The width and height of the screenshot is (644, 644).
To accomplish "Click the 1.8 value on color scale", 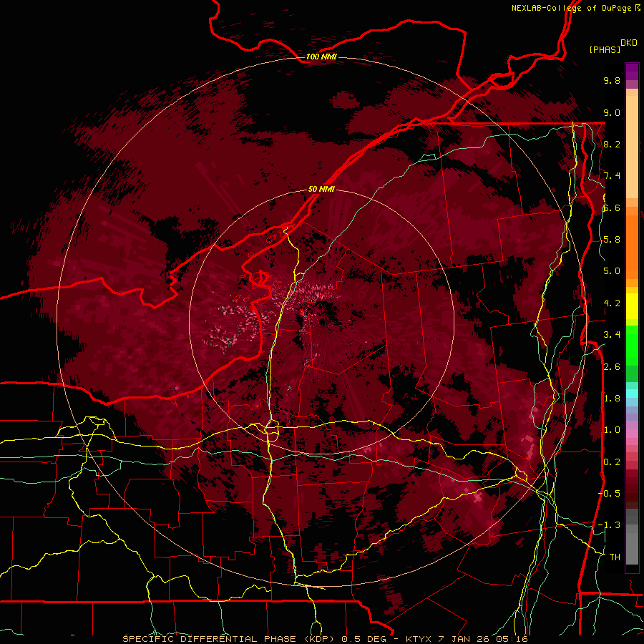I will click(x=612, y=399).
